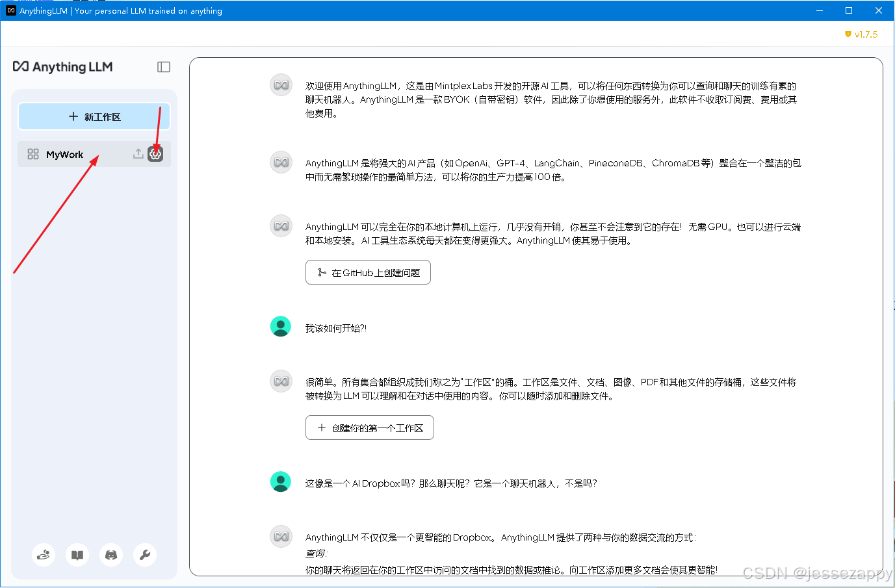Viewport: 895px width, 588px height.
Task: Click the 查询: italic label
Action: click(317, 554)
